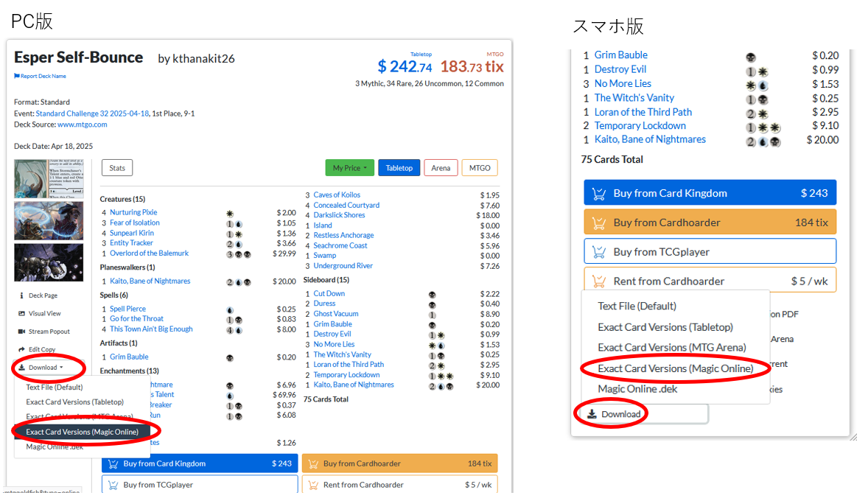
Task: Tap Exact Card Versions (MTG Arena) in smartphone menu
Action: [x=672, y=348]
